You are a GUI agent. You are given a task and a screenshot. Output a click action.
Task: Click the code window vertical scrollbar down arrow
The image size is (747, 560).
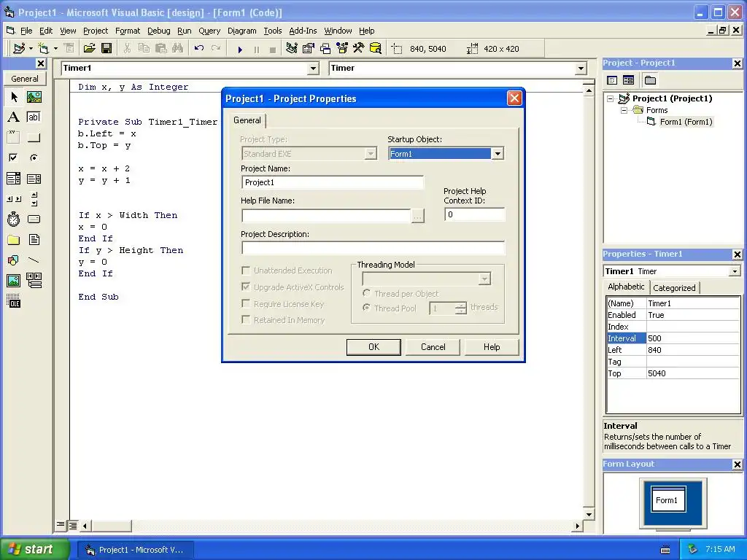click(x=589, y=514)
